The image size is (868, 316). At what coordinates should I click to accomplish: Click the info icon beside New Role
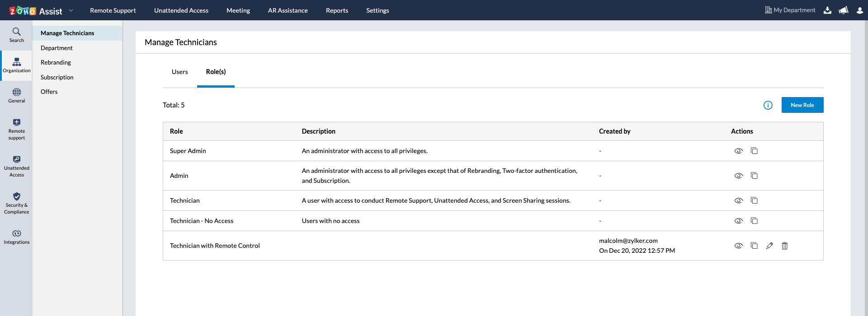pyautogui.click(x=768, y=105)
